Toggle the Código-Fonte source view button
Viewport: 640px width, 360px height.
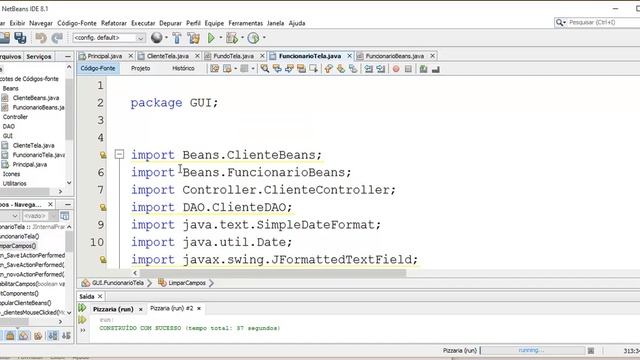click(98, 68)
